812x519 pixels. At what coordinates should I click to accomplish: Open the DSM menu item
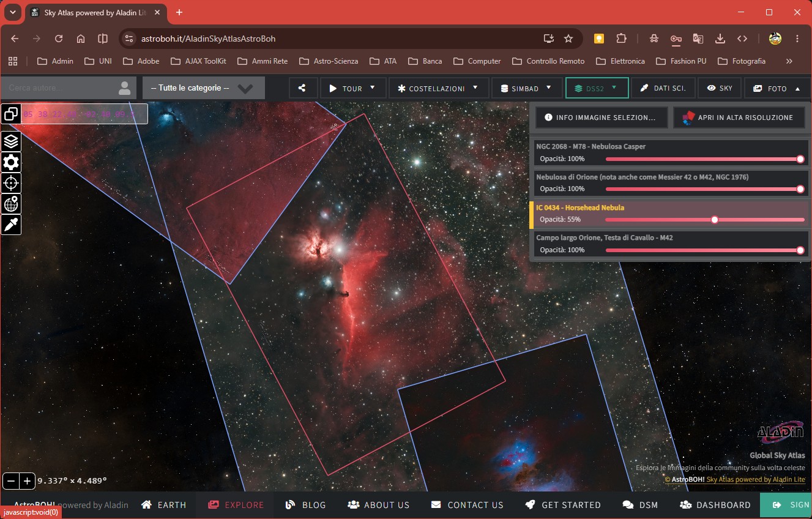point(641,505)
